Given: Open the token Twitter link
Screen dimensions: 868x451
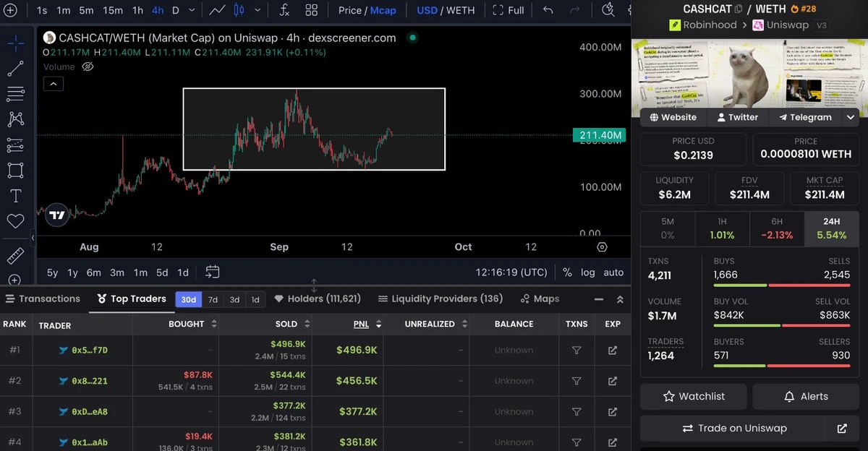Looking at the screenshot, I should [x=737, y=117].
